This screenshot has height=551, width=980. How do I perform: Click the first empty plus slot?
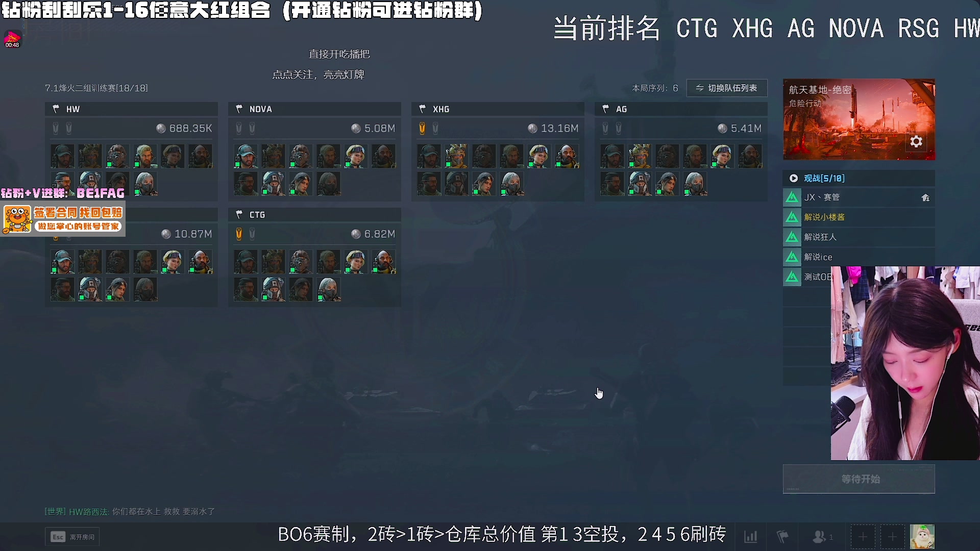click(863, 537)
